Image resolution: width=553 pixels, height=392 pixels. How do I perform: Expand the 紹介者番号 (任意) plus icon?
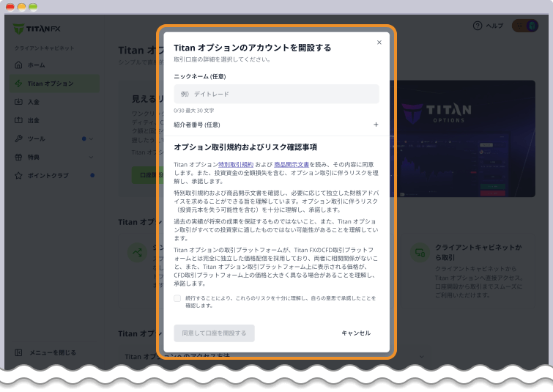376,125
